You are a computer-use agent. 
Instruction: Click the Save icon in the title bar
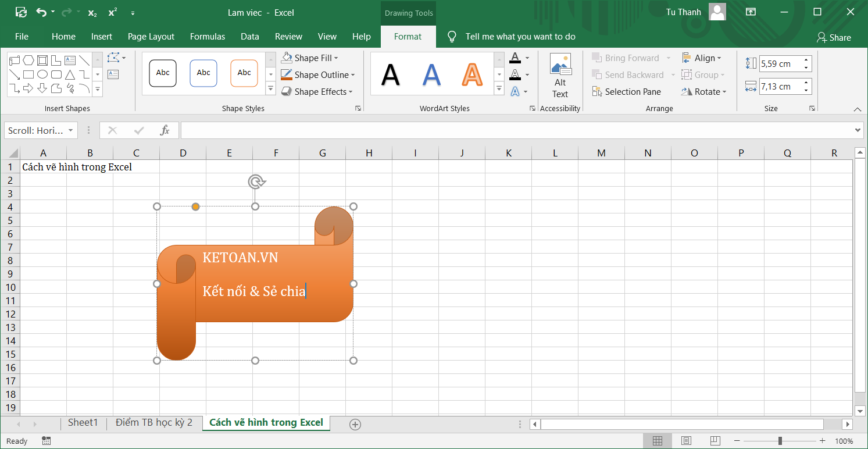tap(21, 12)
